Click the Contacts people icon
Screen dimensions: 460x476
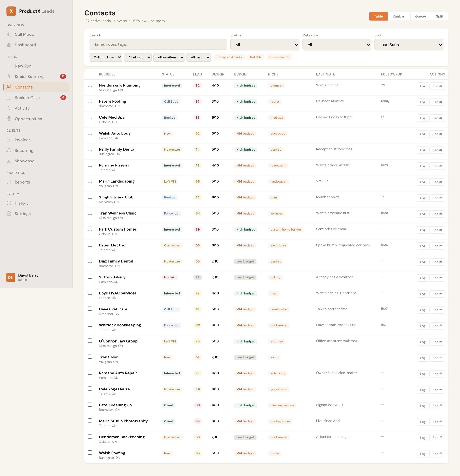[x=9, y=87]
